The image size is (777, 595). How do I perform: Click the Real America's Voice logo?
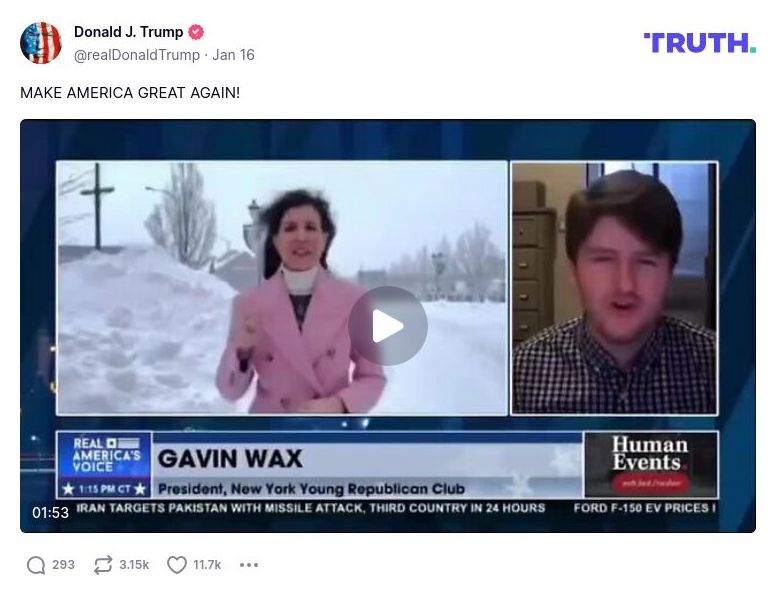(x=105, y=465)
